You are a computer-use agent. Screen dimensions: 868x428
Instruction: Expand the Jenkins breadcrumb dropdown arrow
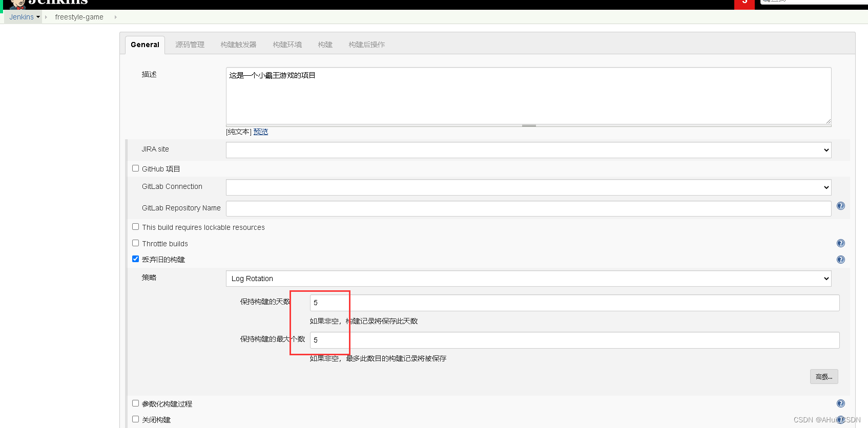[x=38, y=17]
